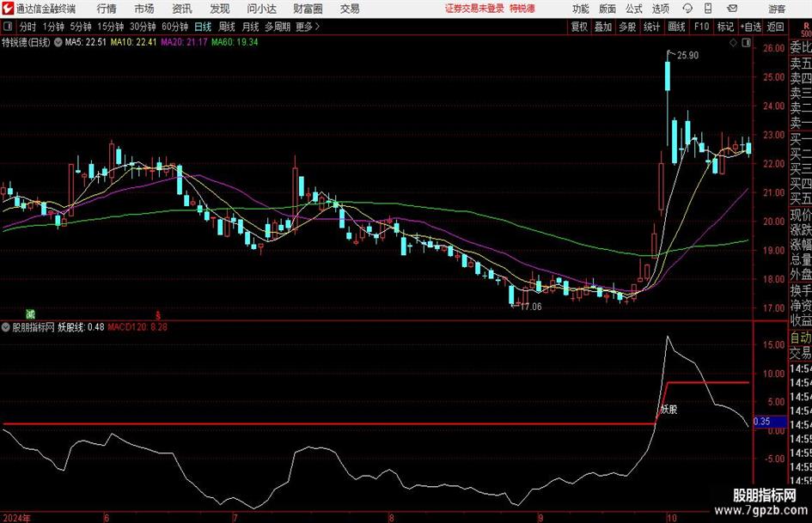This screenshot has width=812, height=523.
Task: Open the 问小达 menu
Action: pyautogui.click(x=261, y=9)
